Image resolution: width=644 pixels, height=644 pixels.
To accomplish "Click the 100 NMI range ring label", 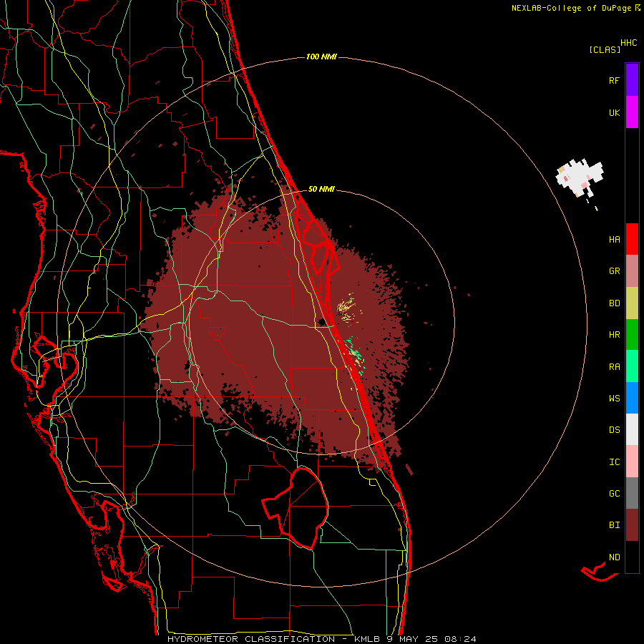I will point(321,57).
